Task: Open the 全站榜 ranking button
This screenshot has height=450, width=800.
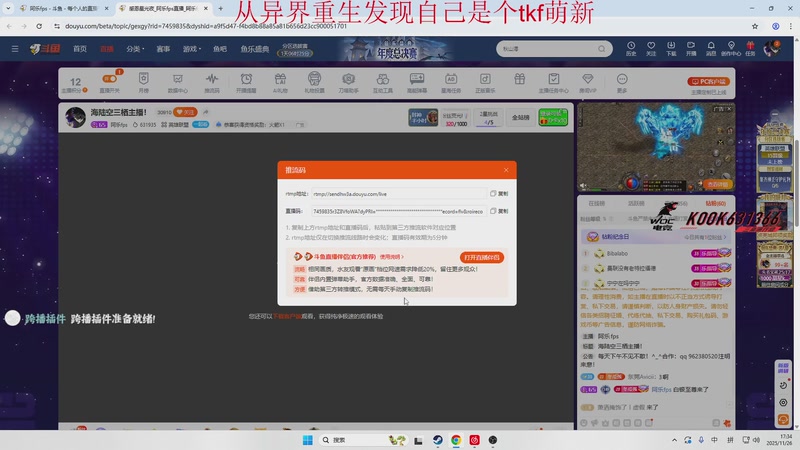Action: coord(520,117)
